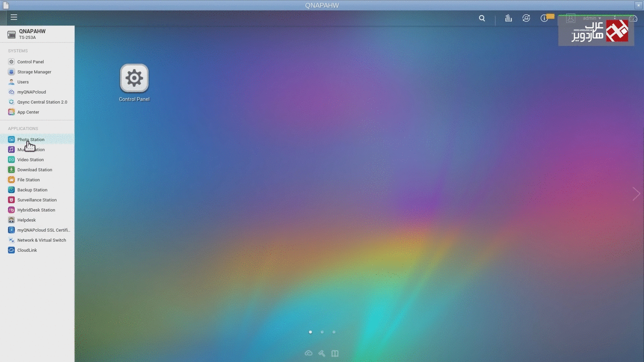Open CloudLink app
This screenshot has height=362, width=644.
click(x=37, y=250)
